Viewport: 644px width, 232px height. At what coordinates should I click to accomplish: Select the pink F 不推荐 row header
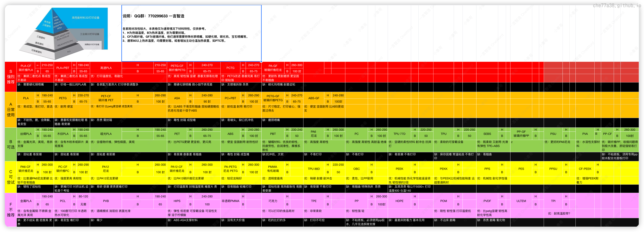tap(10, 210)
